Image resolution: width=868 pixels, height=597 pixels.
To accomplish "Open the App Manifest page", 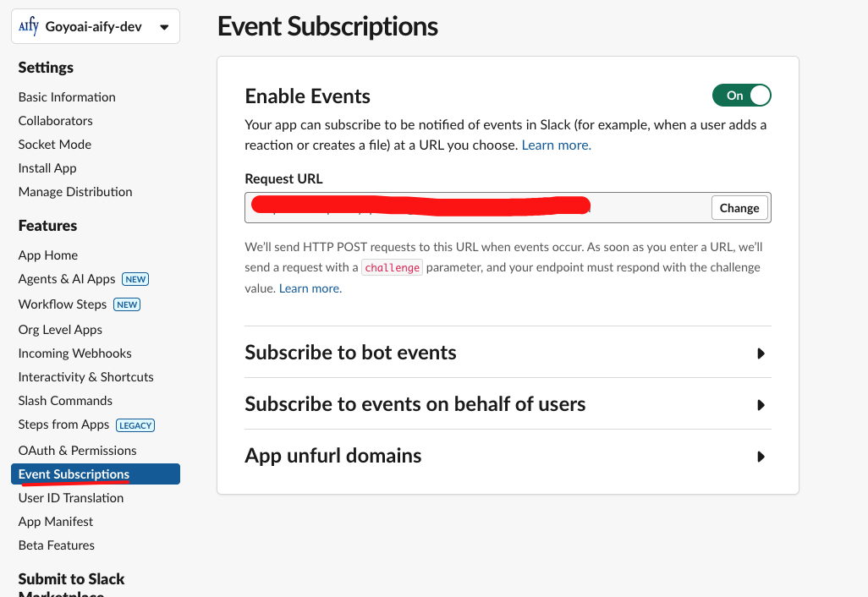I will pyautogui.click(x=55, y=522).
